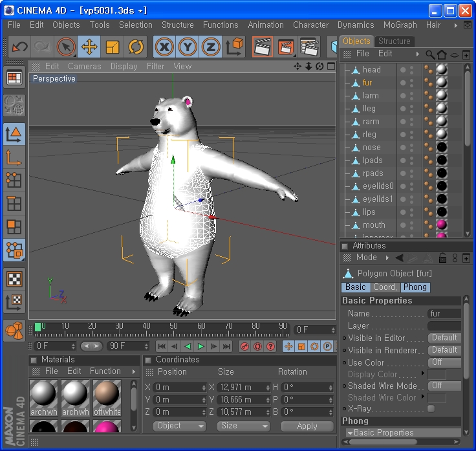Open the layout chooser icon in the left toolbar

point(14,78)
